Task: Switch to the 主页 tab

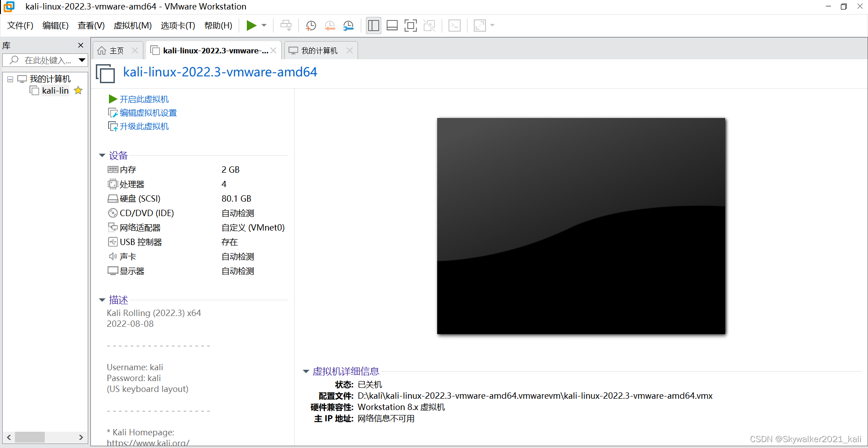Action: [x=117, y=51]
